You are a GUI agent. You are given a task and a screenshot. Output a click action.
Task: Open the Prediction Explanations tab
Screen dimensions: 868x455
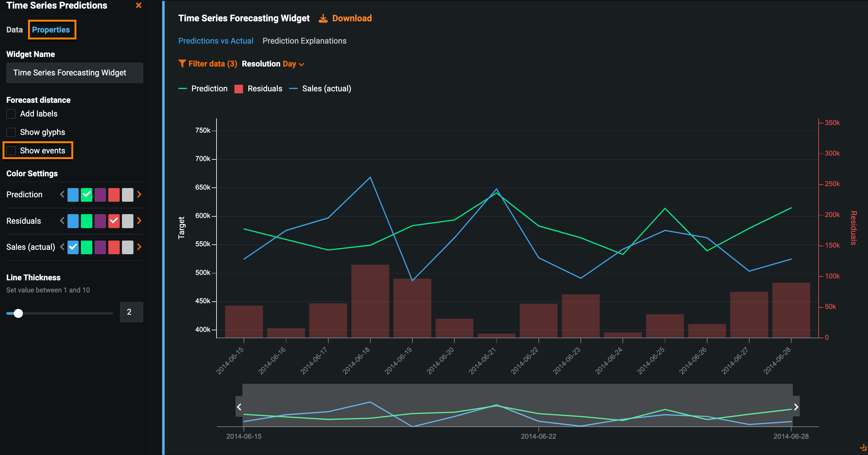304,41
